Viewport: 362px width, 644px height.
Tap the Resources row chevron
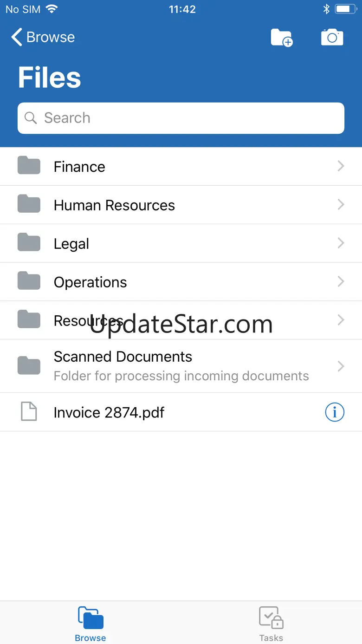[x=341, y=320]
